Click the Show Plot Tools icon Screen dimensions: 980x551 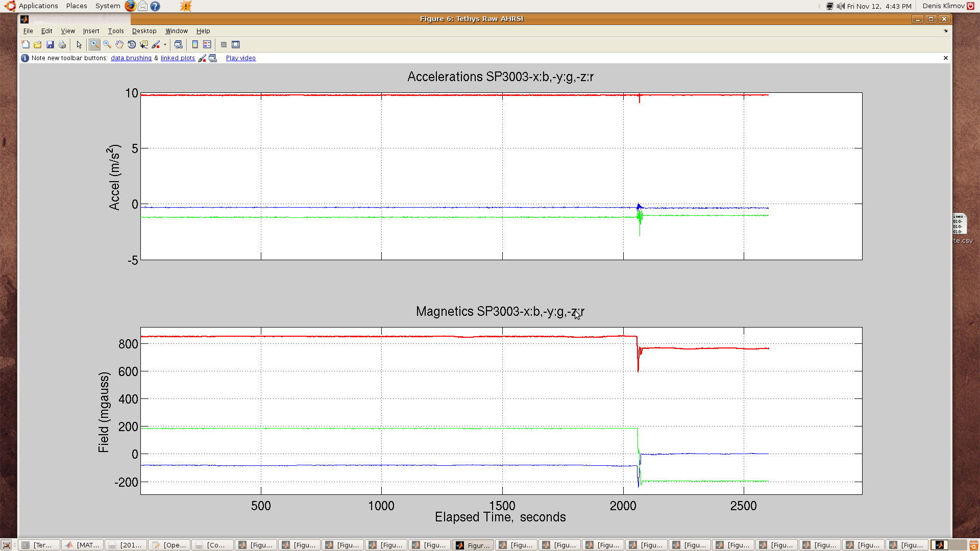236,45
